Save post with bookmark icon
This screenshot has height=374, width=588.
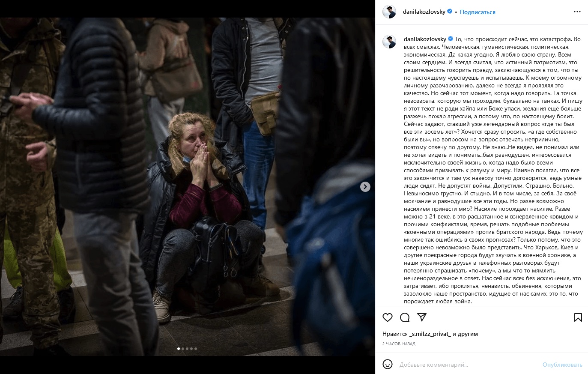point(578,317)
